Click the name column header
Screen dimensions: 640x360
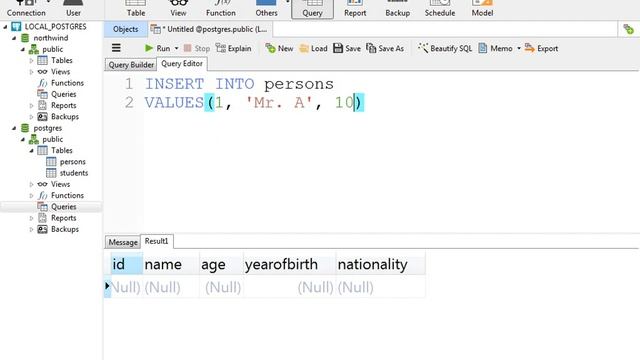pos(171,264)
